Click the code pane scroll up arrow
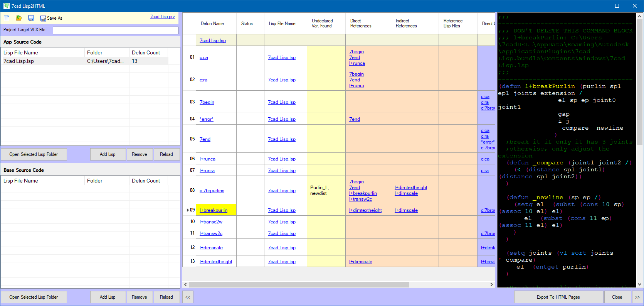 tap(640, 16)
